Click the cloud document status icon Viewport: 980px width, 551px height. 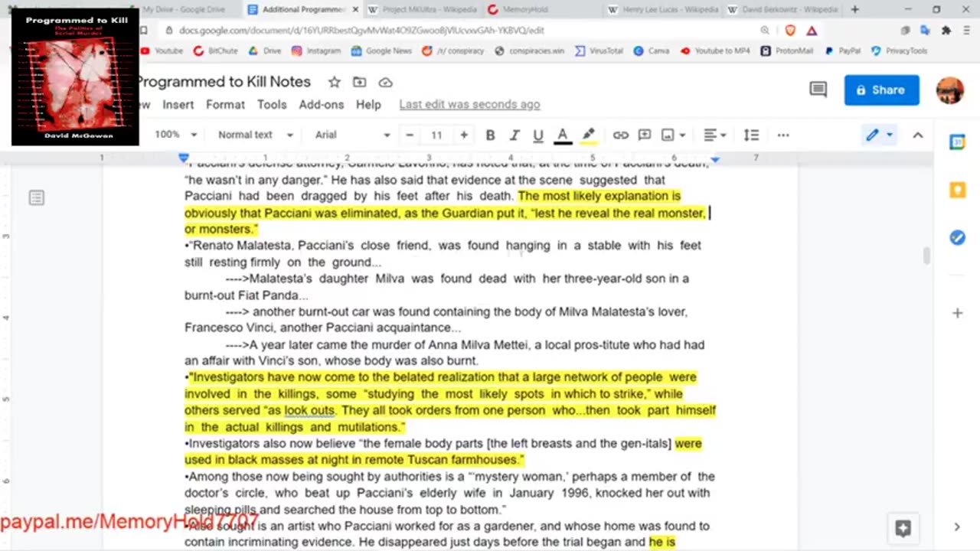(386, 82)
